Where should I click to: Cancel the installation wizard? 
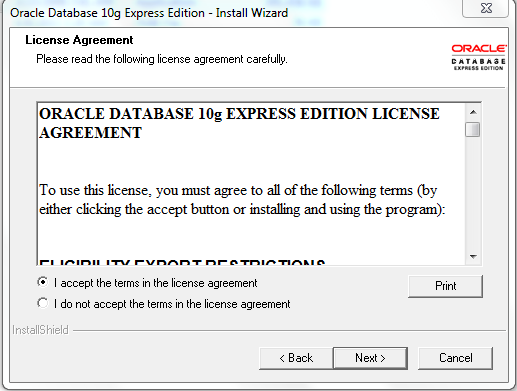455,358
